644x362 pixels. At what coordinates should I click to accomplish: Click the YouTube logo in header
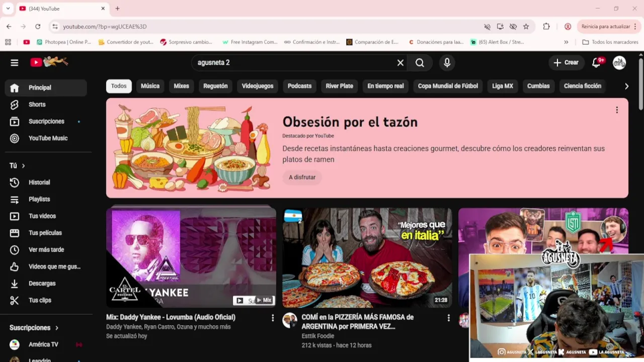pos(49,62)
